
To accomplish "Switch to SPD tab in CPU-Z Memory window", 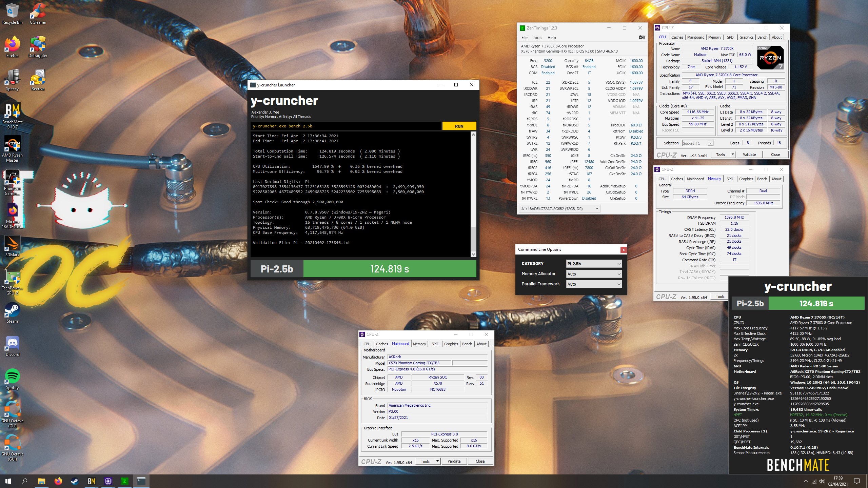I will [x=730, y=179].
